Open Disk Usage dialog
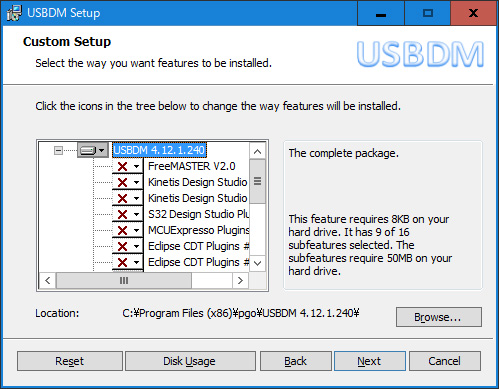The image size is (499, 389). point(190,361)
